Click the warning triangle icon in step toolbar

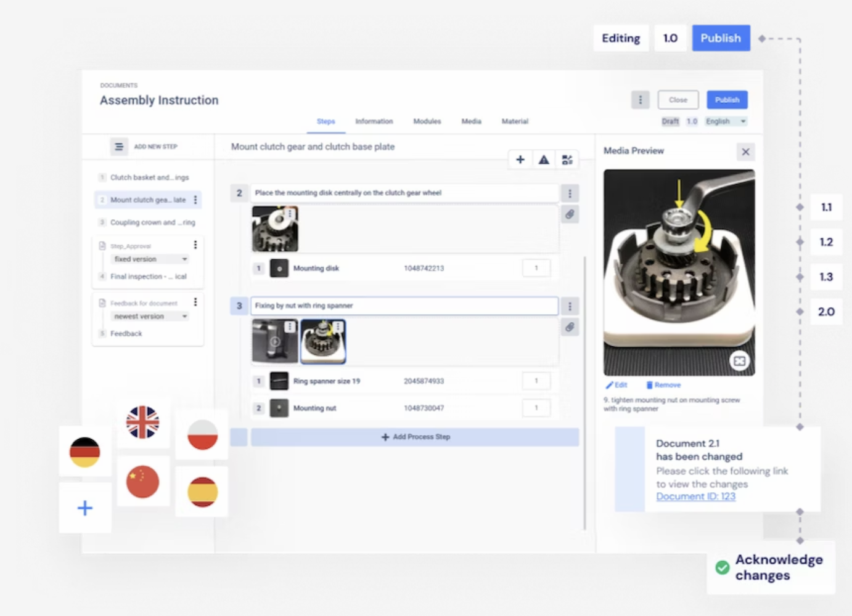click(x=543, y=160)
